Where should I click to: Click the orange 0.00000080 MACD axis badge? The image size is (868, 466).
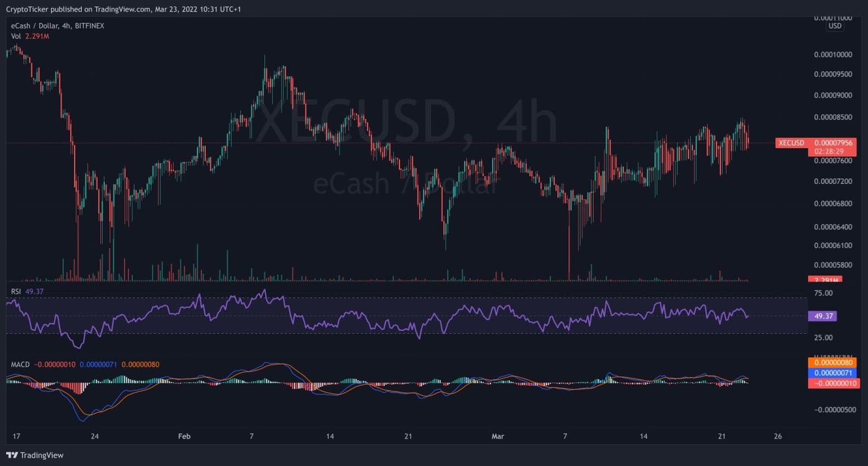[x=832, y=363]
